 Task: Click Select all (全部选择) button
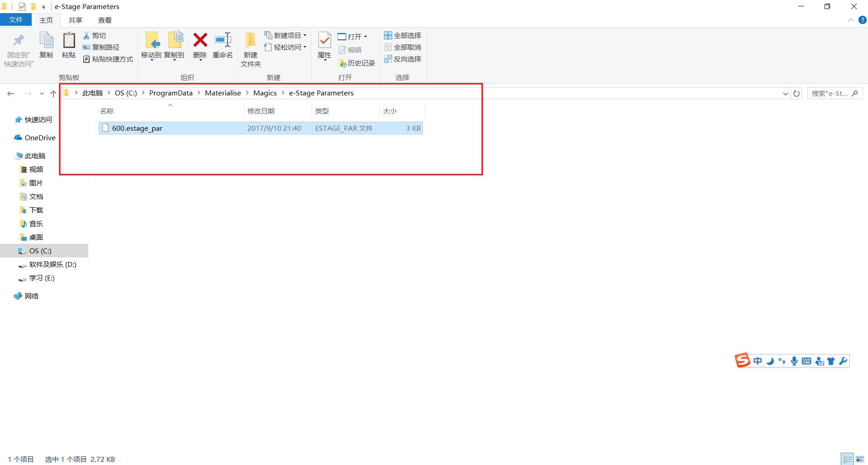tap(403, 35)
